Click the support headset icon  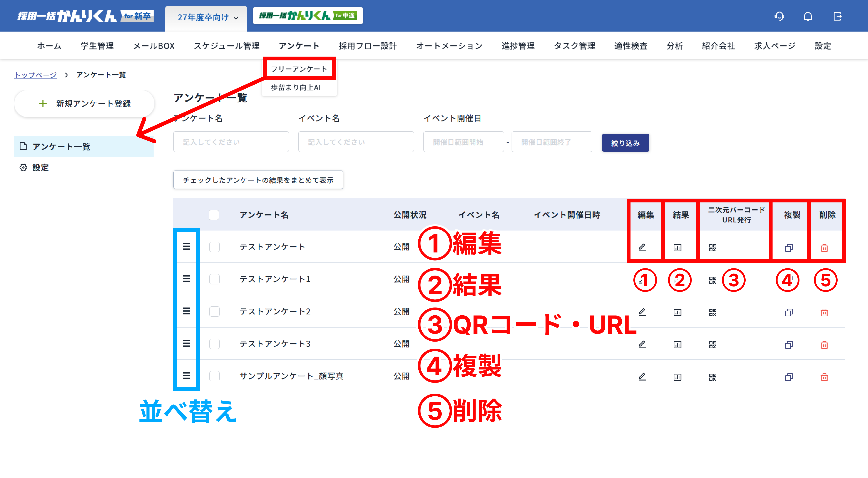tap(779, 16)
